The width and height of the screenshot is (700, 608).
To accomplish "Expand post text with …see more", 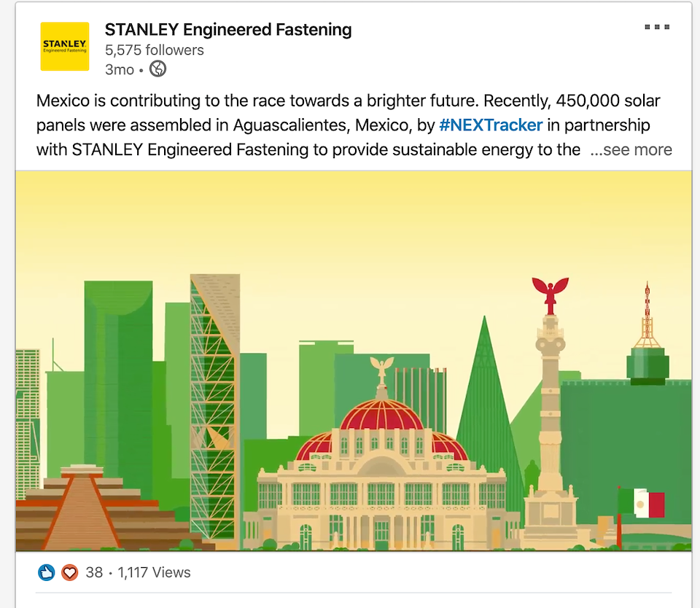I will [631, 149].
